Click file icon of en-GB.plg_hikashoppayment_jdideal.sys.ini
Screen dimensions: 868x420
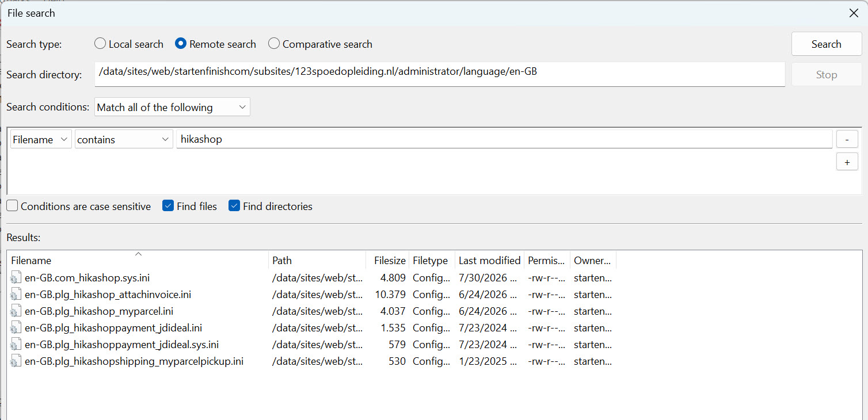(16, 345)
